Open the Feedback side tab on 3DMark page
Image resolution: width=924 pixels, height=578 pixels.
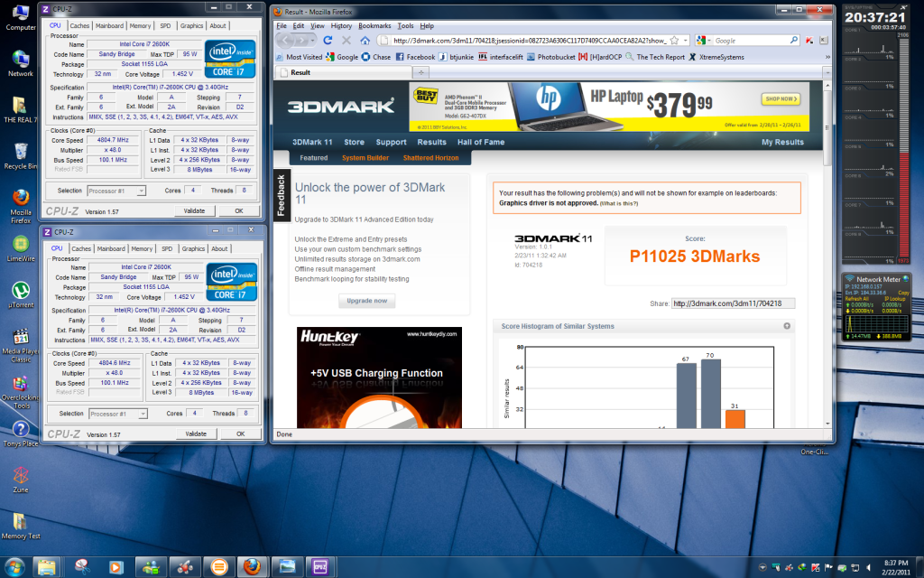click(x=282, y=195)
